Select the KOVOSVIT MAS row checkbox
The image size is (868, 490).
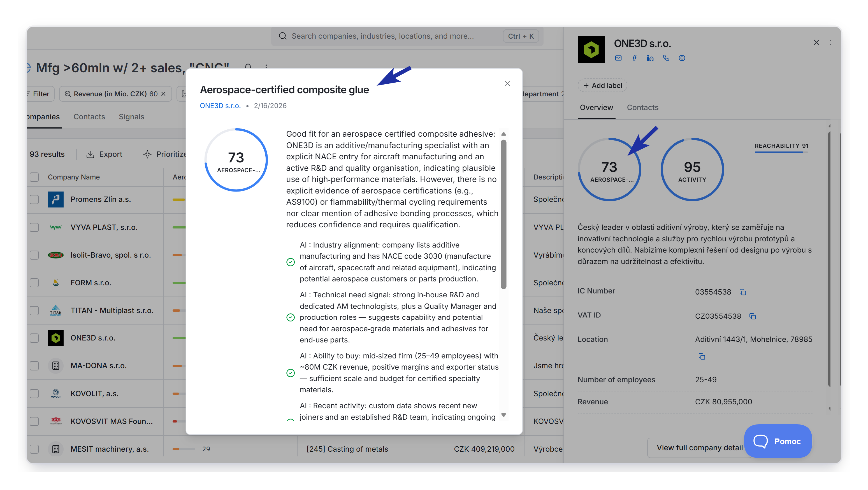(34, 421)
